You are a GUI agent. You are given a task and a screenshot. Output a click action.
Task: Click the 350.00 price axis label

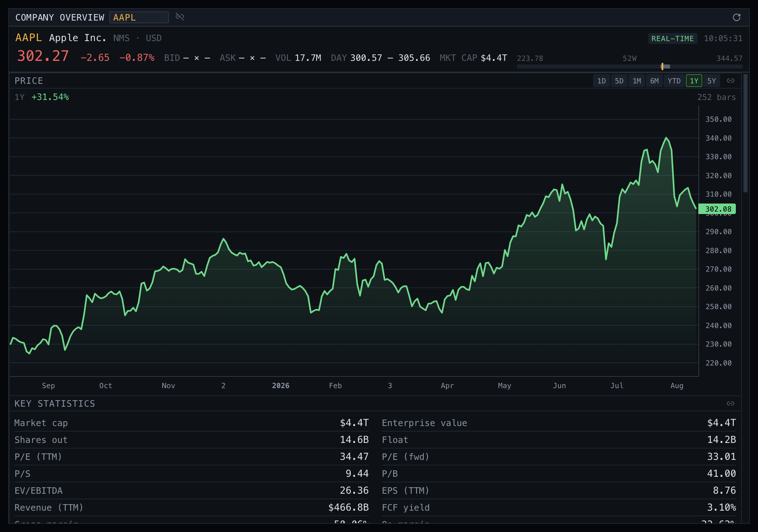pyautogui.click(x=718, y=119)
